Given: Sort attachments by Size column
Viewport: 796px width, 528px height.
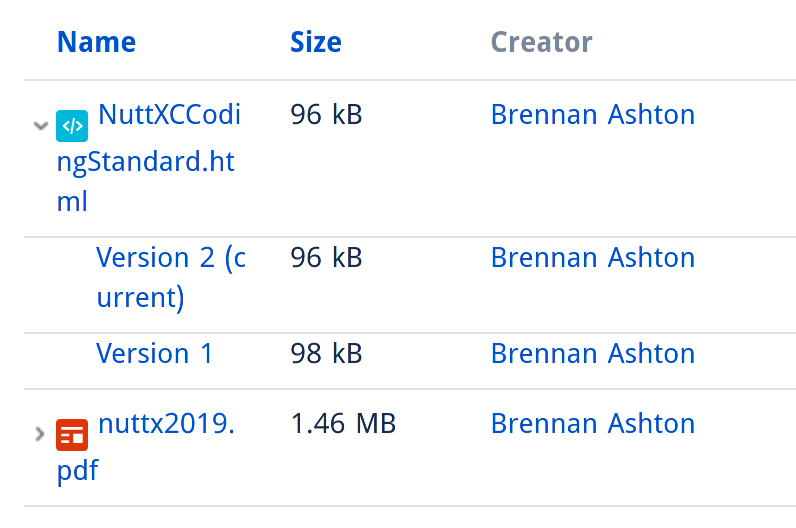Looking at the screenshot, I should coord(316,42).
